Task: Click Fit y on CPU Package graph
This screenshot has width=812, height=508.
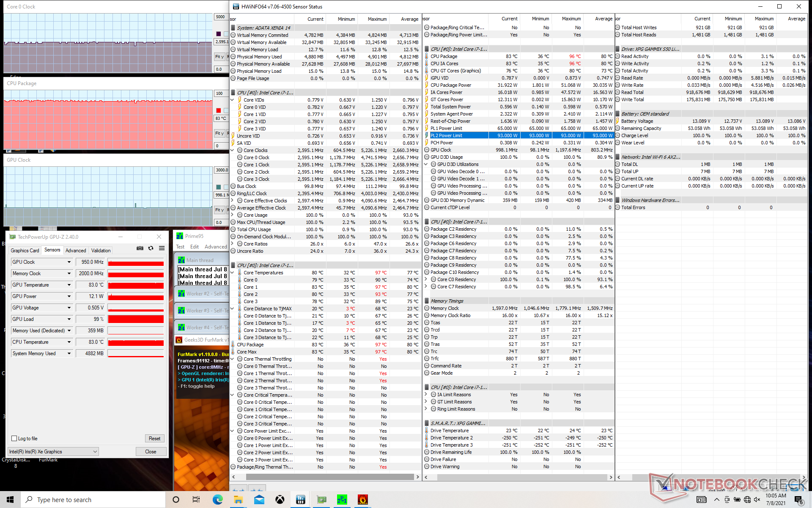Action: pos(219,133)
